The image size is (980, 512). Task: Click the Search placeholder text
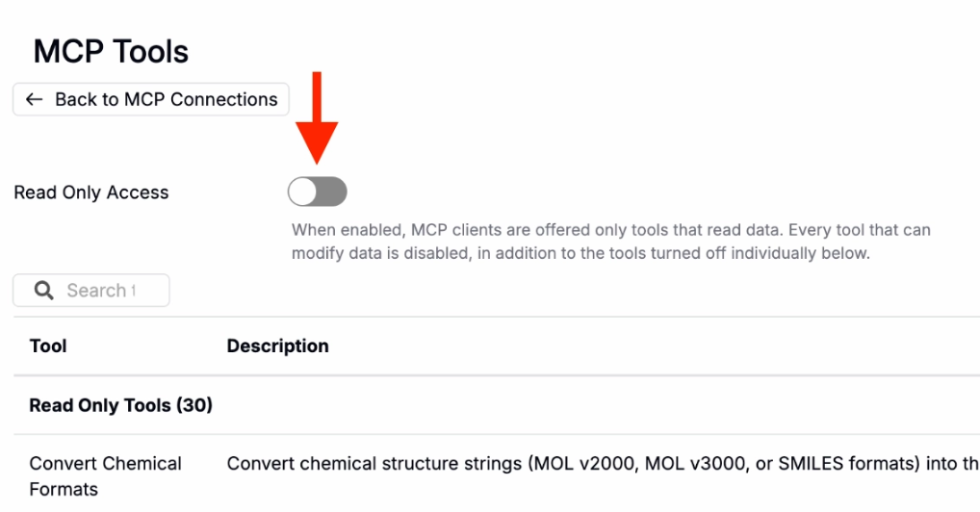(x=96, y=290)
